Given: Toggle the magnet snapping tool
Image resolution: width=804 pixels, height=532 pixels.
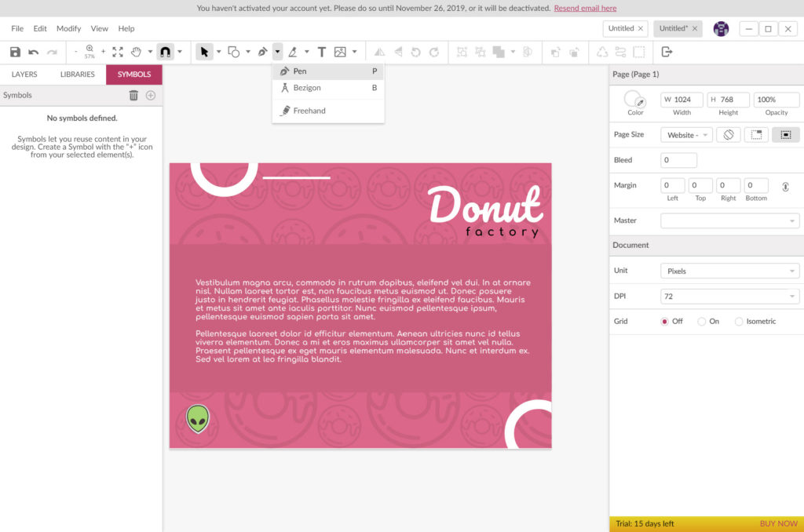Looking at the screenshot, I should point(165,52).
